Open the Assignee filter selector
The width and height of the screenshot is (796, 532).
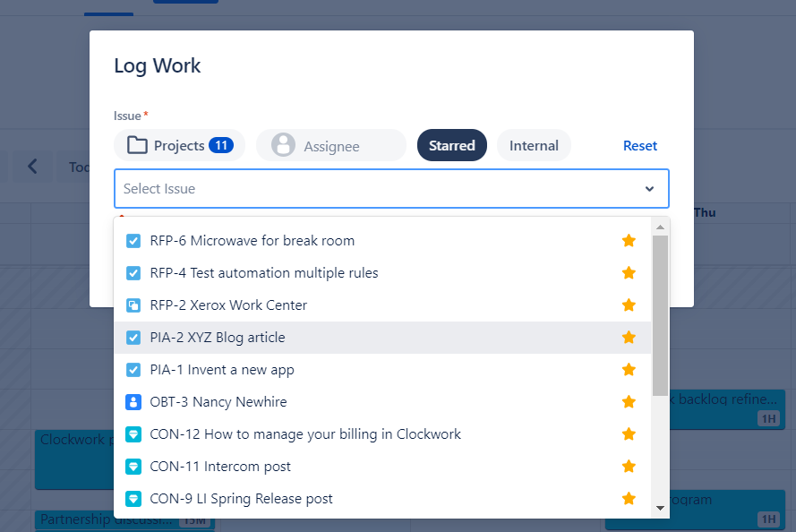pyautogui.click(x=330, y=146)
